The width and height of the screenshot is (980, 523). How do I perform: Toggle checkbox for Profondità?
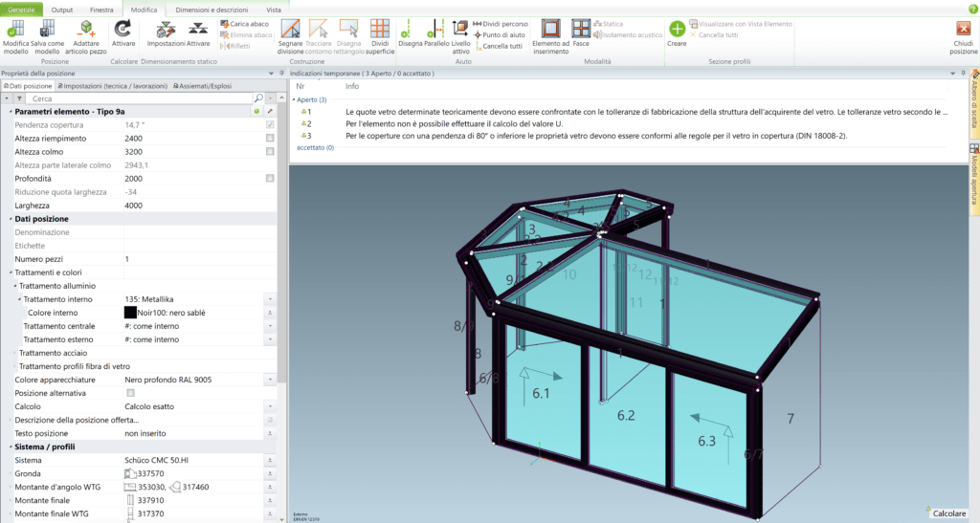(x=270, y=179)
